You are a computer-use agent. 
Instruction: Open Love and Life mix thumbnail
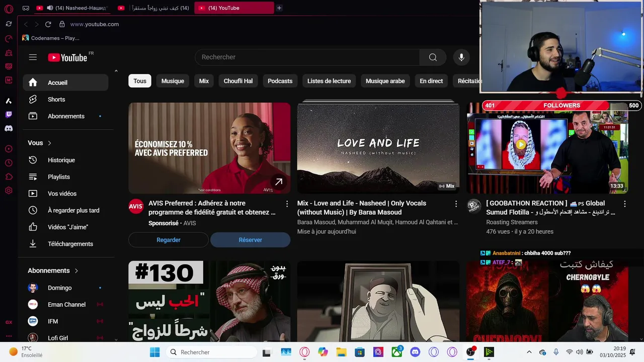click(378, 148)
